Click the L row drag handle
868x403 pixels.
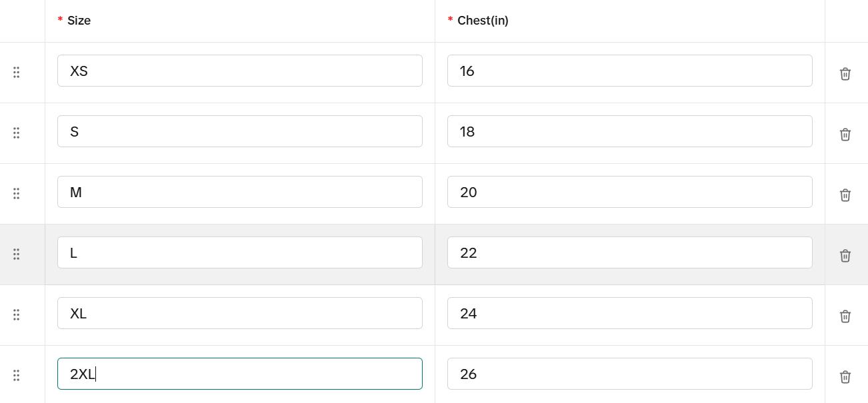17,254
